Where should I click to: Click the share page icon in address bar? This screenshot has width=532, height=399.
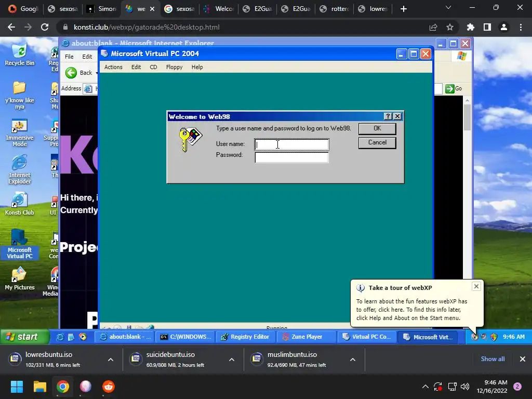(x=433, y=27)
